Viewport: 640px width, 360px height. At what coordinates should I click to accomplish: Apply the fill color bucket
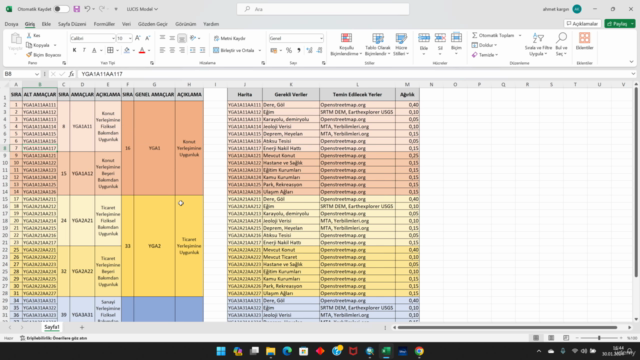127,50
